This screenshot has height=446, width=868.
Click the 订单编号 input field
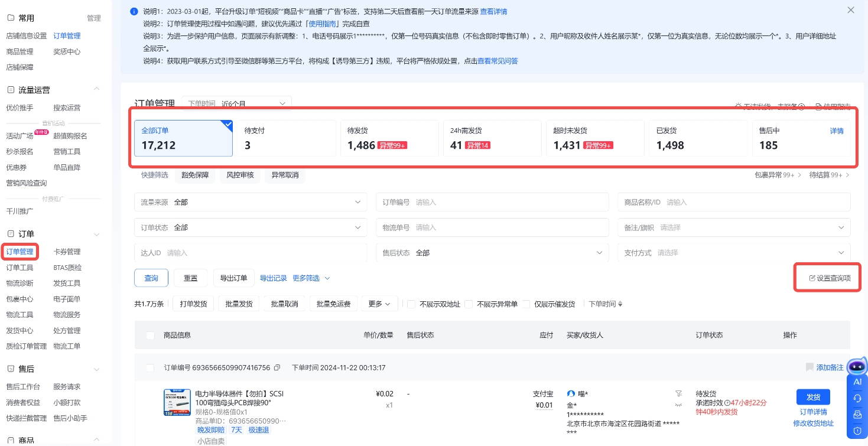tap(508, 202)
